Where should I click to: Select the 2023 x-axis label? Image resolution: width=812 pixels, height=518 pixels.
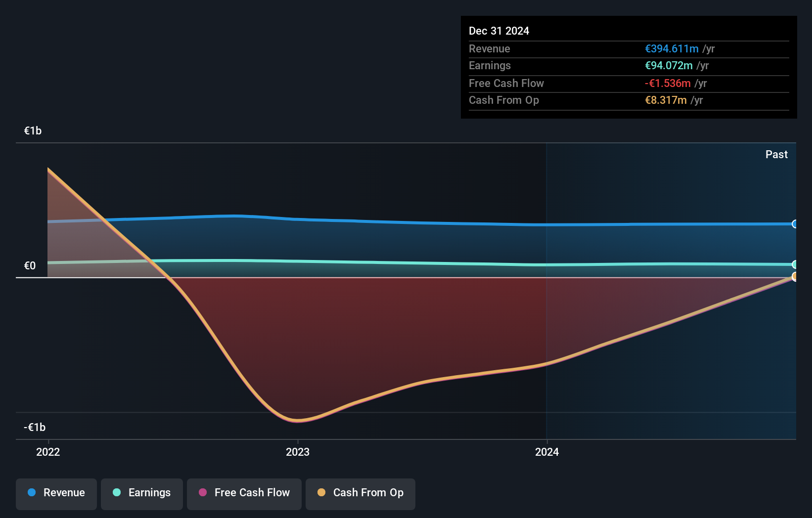coord(298,452)
